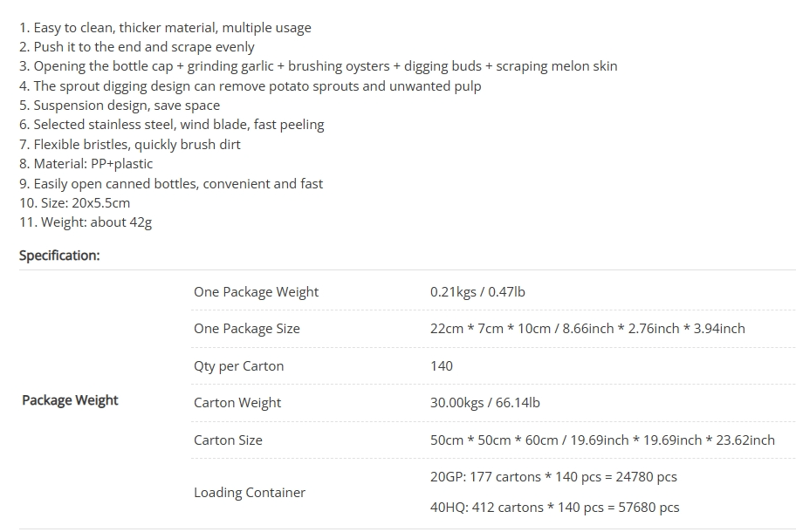Click the Suspension design save space line
Image resolution: width=796 pixels, height=532 pixels.
coord(120,106)
